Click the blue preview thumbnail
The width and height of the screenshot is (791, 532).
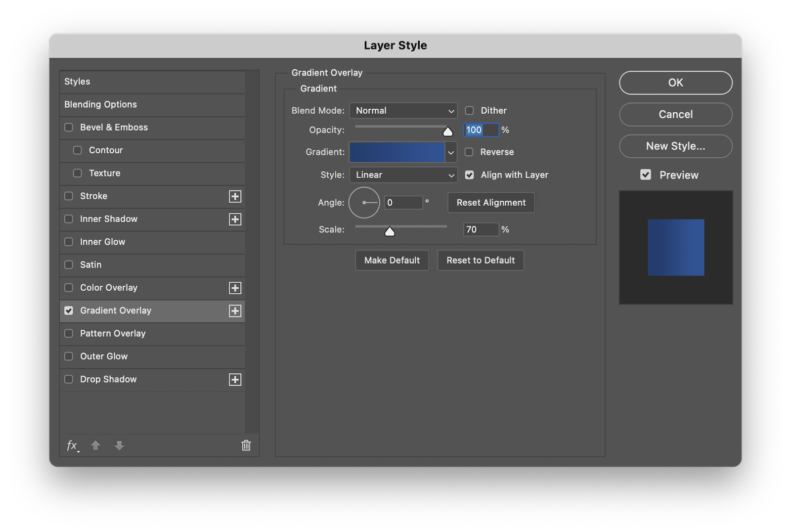point(676,248)
